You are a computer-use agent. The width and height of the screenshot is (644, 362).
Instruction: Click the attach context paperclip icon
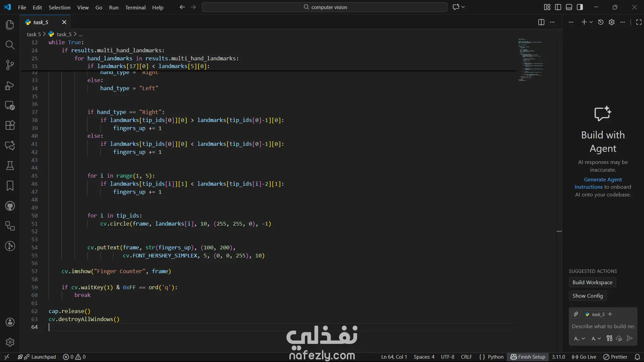pyautogui.click(x=576, y=314)
